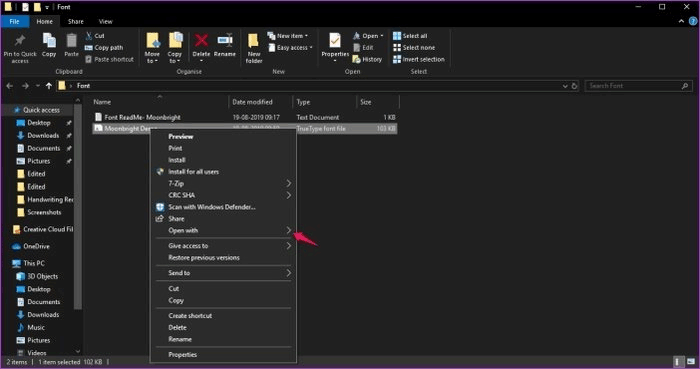Open the File tab
This screenshot has width=700, height=369.
(14, 21)
